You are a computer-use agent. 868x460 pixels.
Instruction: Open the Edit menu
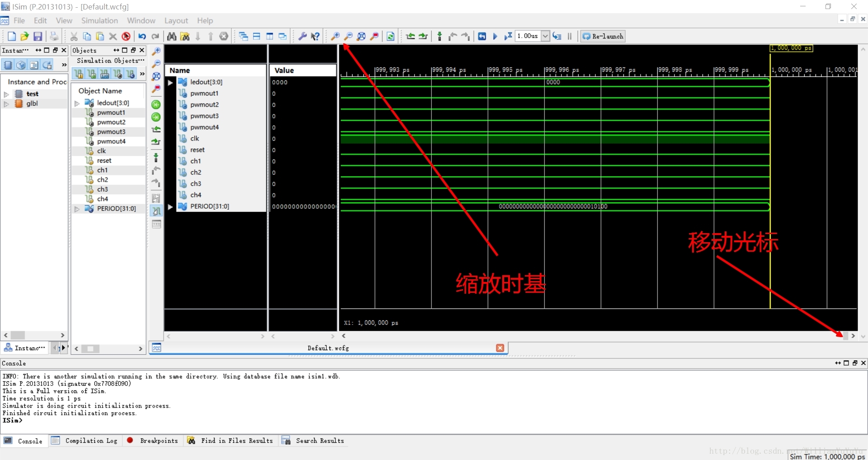pyautogui.click(x=40, y=21)
